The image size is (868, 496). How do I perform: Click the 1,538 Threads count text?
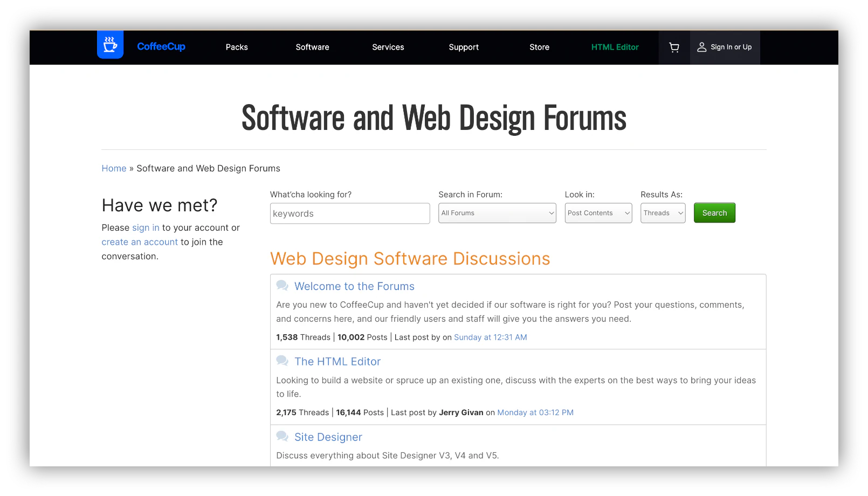(304, 337)
